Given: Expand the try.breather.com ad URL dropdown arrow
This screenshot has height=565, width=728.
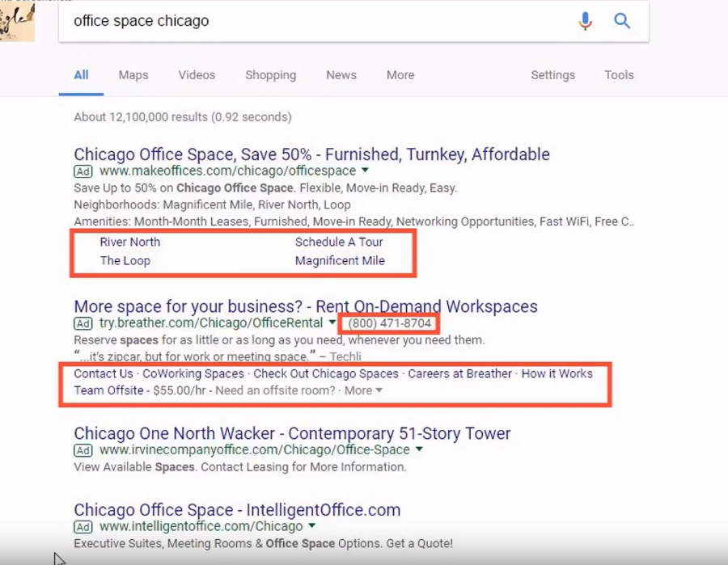Looking at the screenshot, I should point(332,323).
